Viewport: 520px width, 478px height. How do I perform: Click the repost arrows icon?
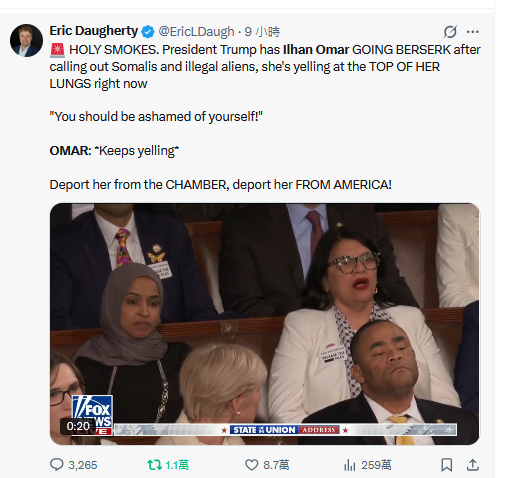tap(154, 464)
